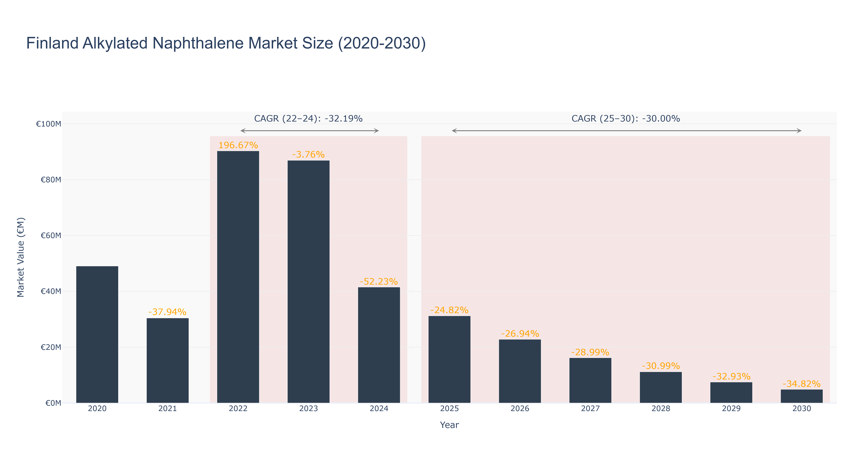
Task: Click the -28.99% growth label
Action: point(590,352)
